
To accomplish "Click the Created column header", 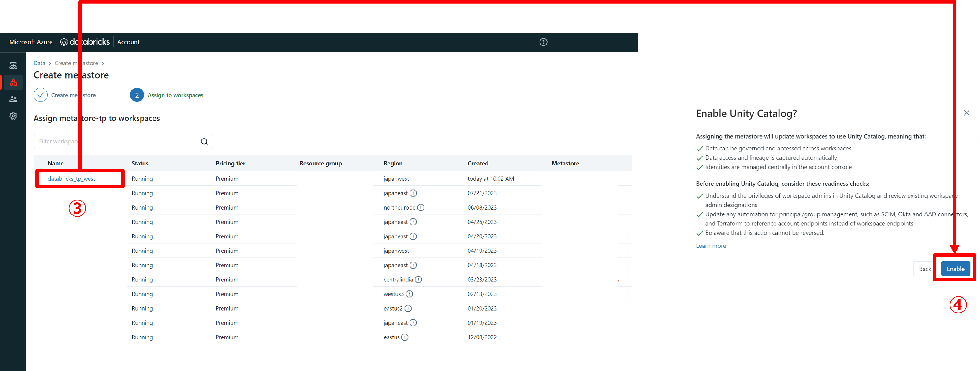I will coord(478,163).
